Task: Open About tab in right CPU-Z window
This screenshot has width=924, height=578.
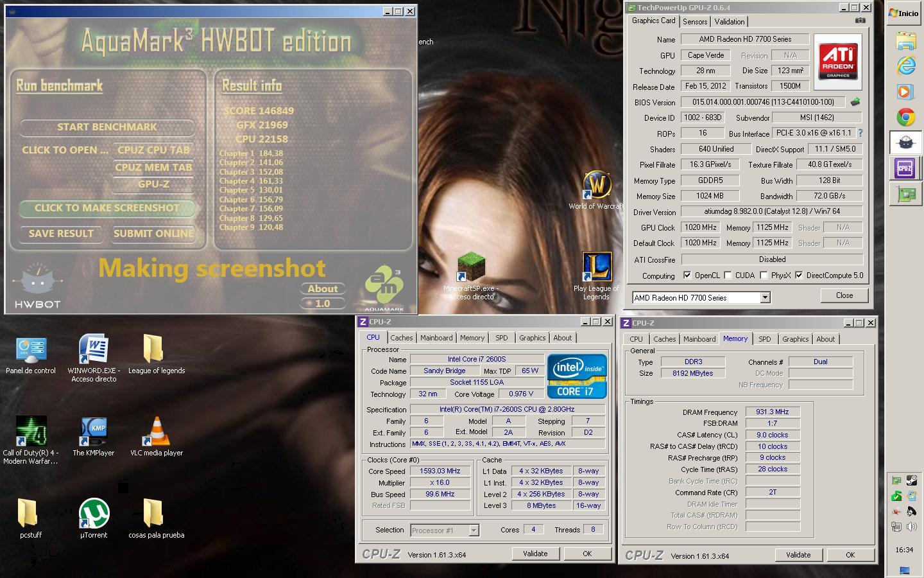Action: (826, 339)
